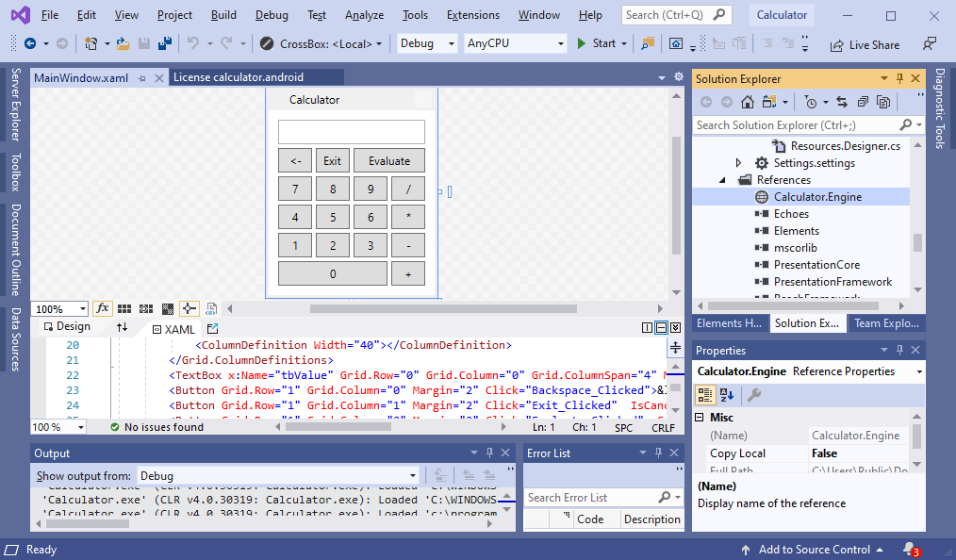Click Categorized view icon in Properties
The width and height of the screenshot is (956, 560).
tap(705, 395)
